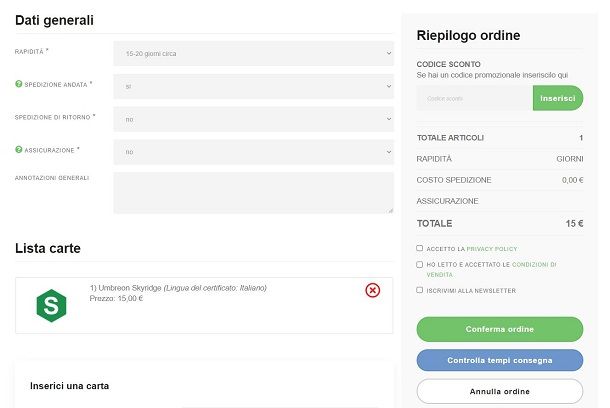610x408 pixels.
Task: Open the Rapidità dropdown
Action: [x=253, y=53]
